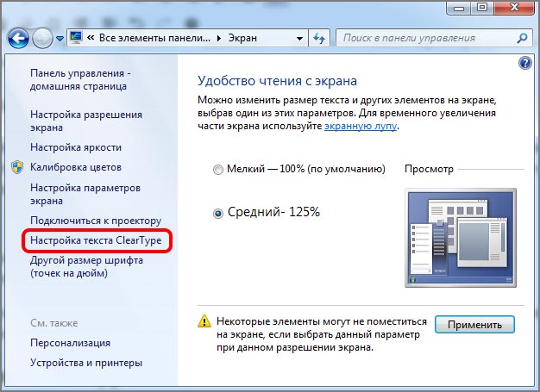The image size is (540, 392).
Task: Click the Forward navigation arrow button
Action: pyautogui.click(x=42, y=39)
